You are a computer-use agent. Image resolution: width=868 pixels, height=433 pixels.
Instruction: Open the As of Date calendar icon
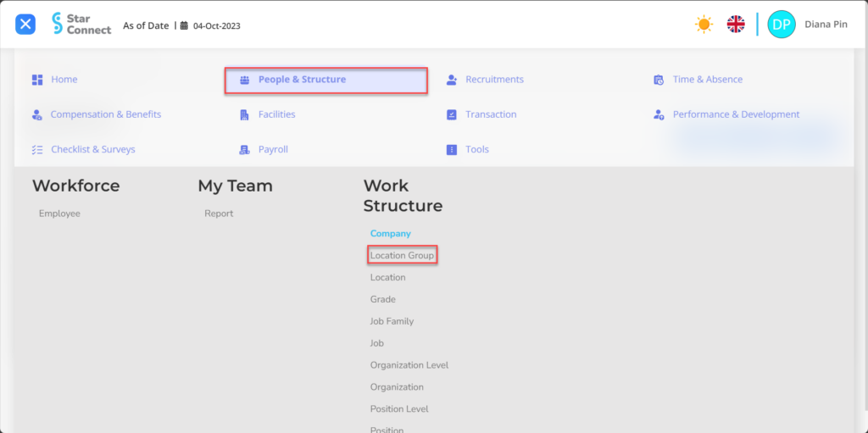click(184, 25)
